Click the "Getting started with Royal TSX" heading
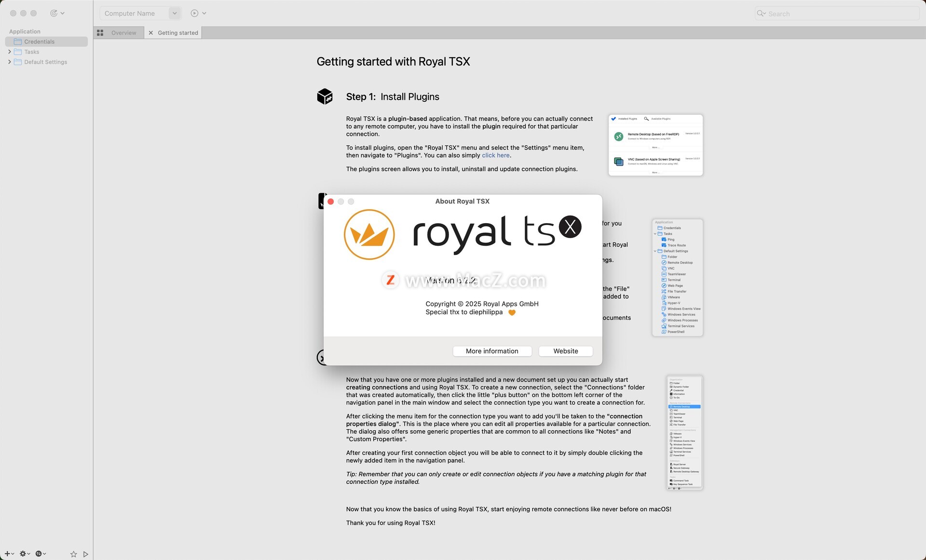Screen dimensions: 926x560 [x=393, y=62]
